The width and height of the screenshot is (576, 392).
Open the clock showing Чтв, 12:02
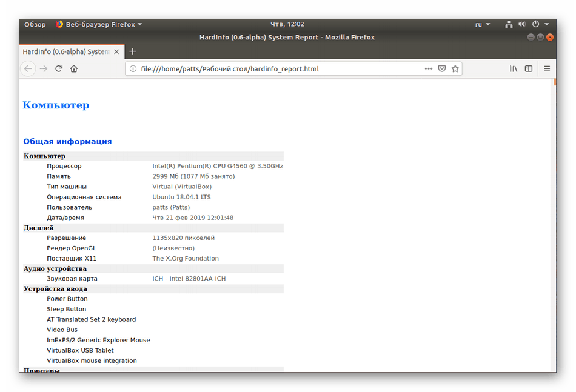(287, 24)
